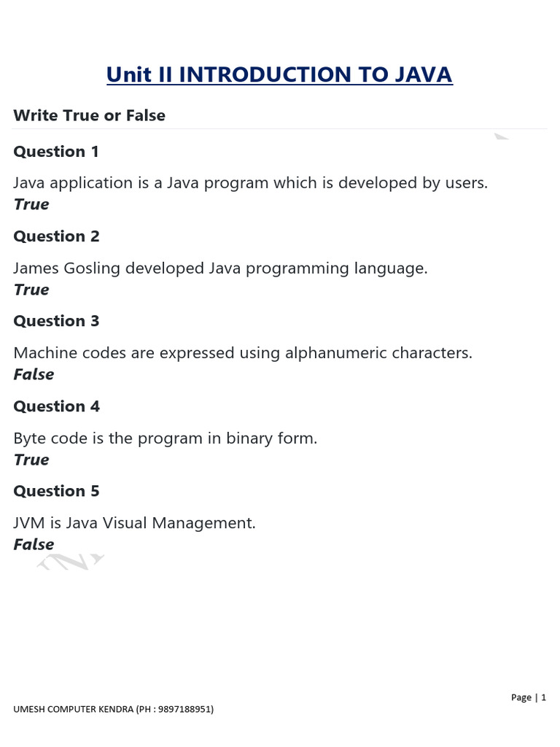This screenshot has height=747, width=560.
Task: Select the Machine codes statement line
Action: click(243, 353)
